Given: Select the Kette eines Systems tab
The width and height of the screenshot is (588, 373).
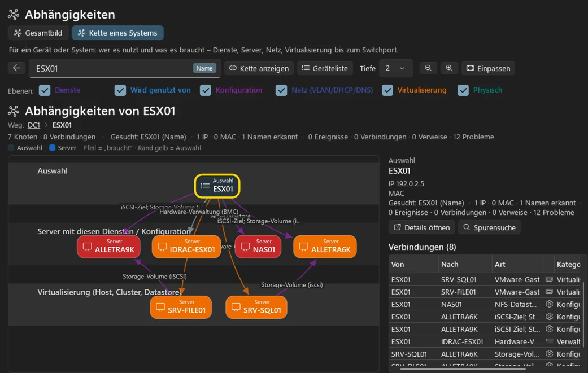Looking at the screenshot, I should pyautogui.click(x=117, y=33).
